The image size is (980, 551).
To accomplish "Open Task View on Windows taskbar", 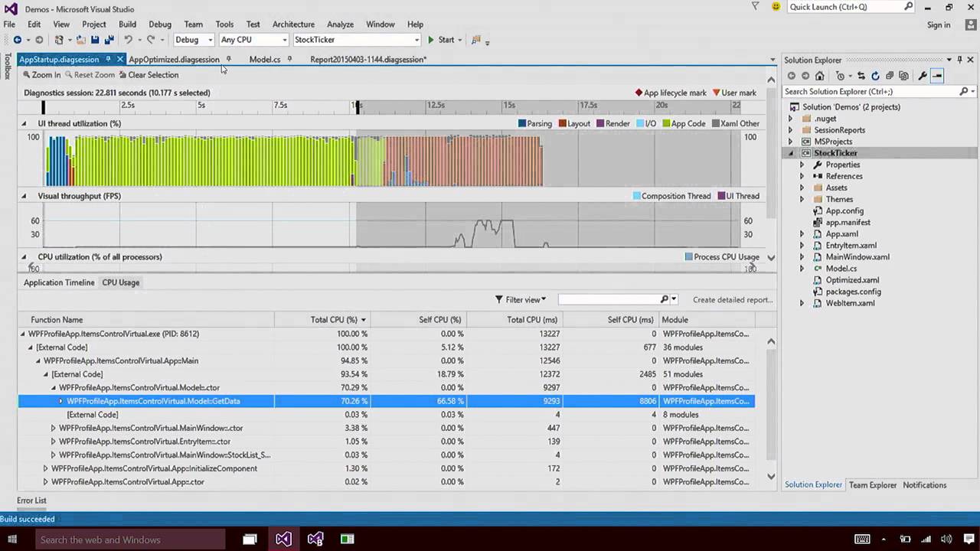I will 250,540.
